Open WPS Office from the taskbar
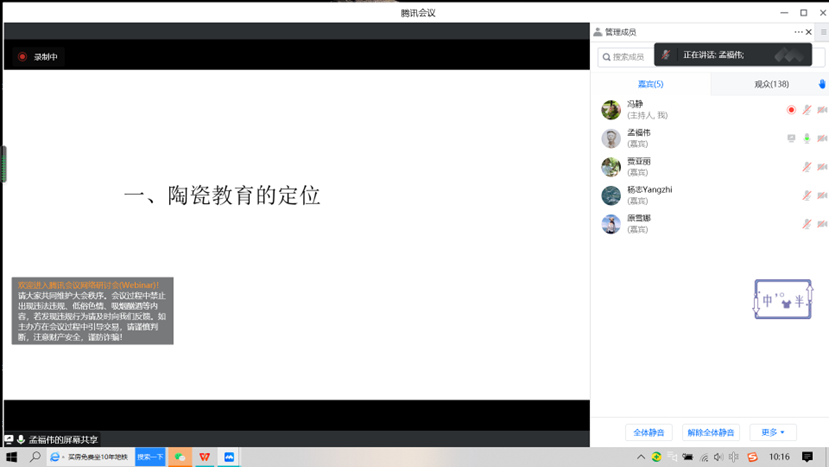Screen dimensions: 829x467 pos(204,457)
